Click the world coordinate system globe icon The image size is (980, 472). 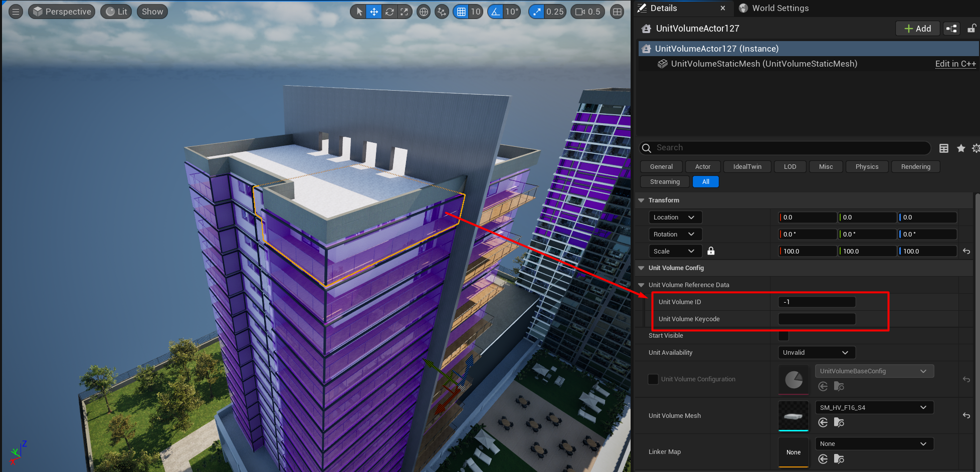pyautogui.click(x=424, y=12)
